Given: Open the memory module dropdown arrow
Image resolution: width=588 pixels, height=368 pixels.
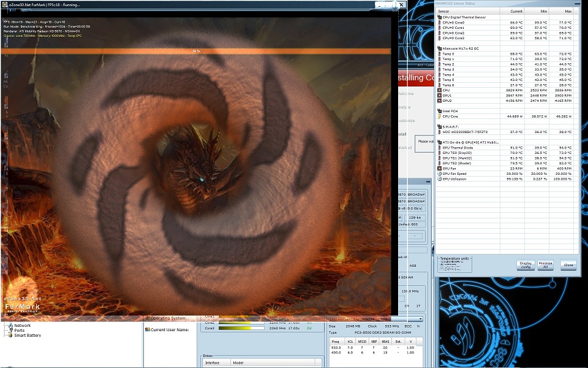Looking at the screenshot, I should [421, 319].
